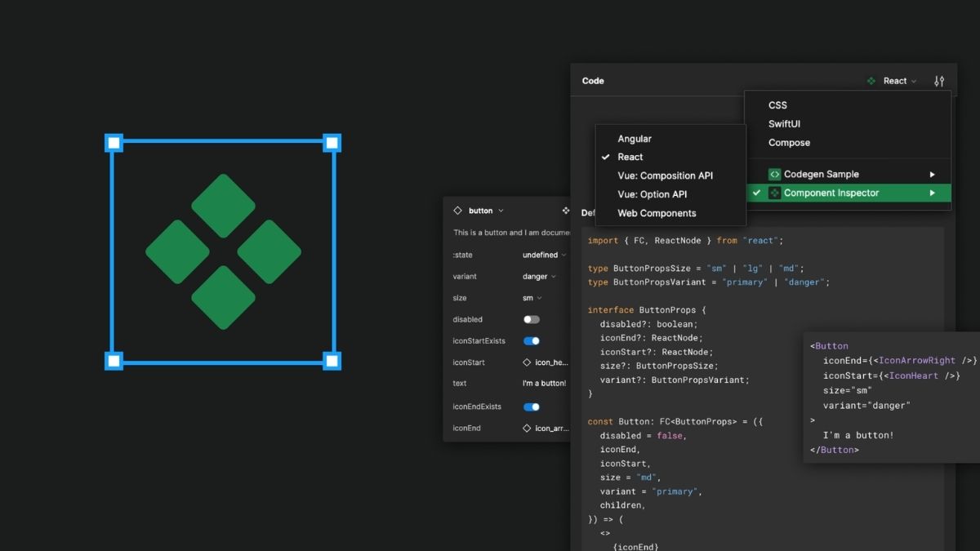Viewport: 980px width, 551px height.
Task: Click the closing </Button> tag in snippet
Action: pyautogui.click(x=835, y=450)
